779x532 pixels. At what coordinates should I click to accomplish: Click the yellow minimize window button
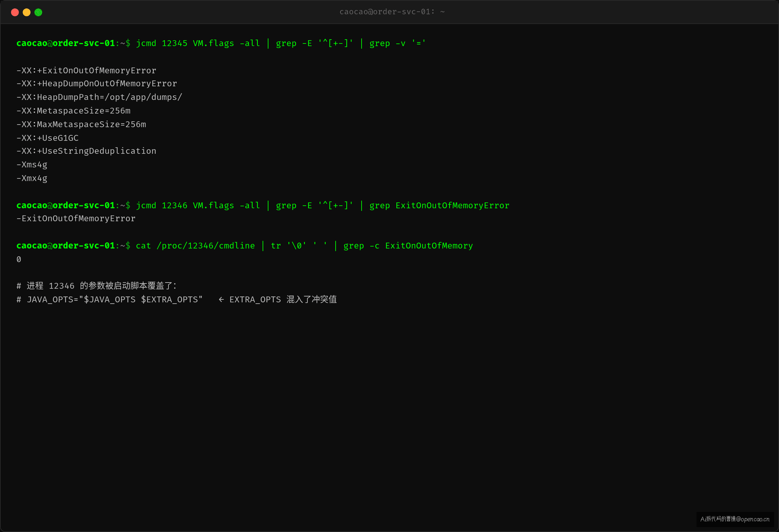[27, 12]
